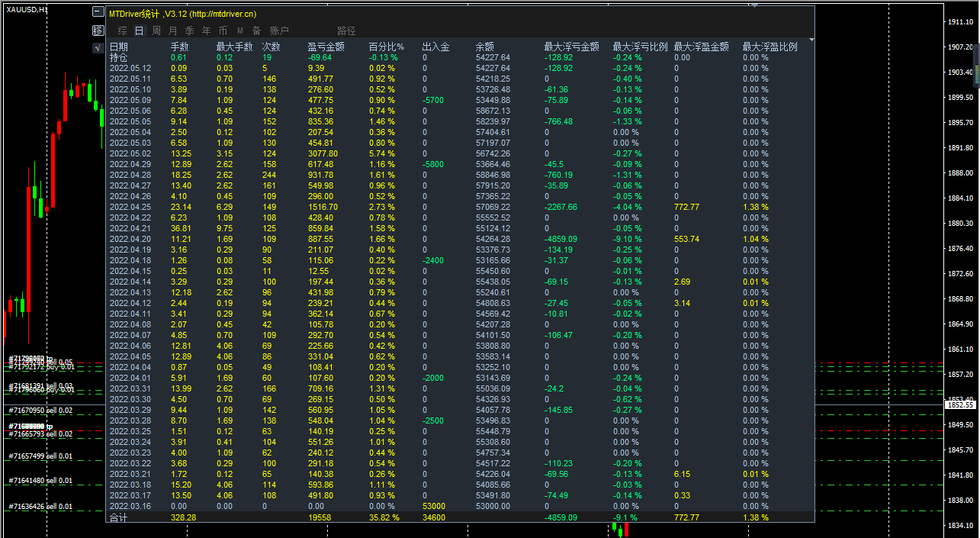This screenshot has height=538, width=980.
Task: Toggle the √ checkmark filter icon
Action: click(97, 47)
